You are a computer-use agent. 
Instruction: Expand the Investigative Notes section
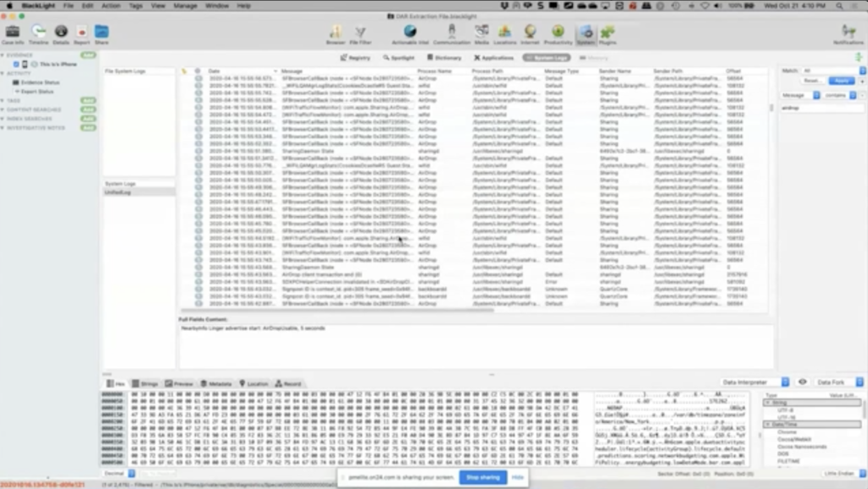point(3,128)
